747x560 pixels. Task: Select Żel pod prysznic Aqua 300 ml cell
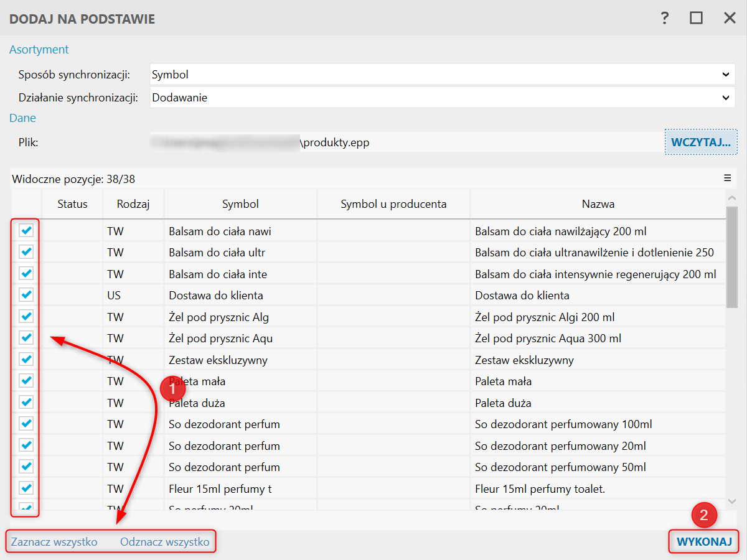[598, 338]
